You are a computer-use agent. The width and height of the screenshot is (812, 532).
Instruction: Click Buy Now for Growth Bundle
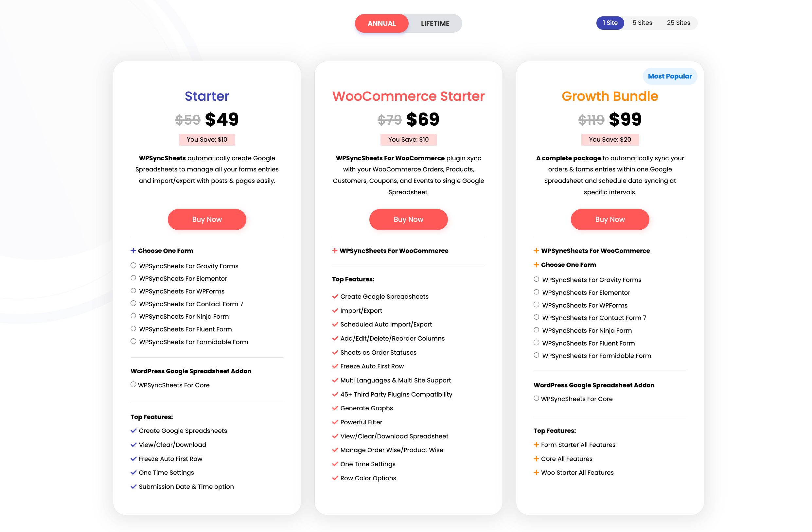point(609,219)
